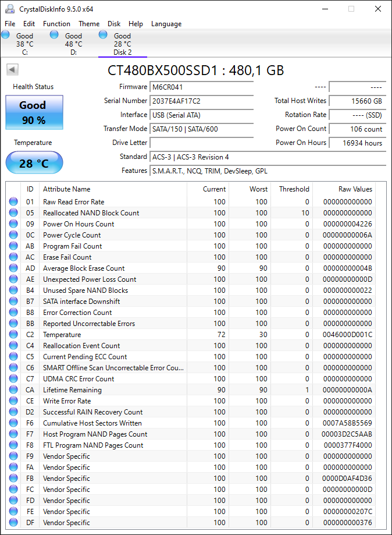Click the status icon for Average Block Erase Count

[x=13, y=268]
